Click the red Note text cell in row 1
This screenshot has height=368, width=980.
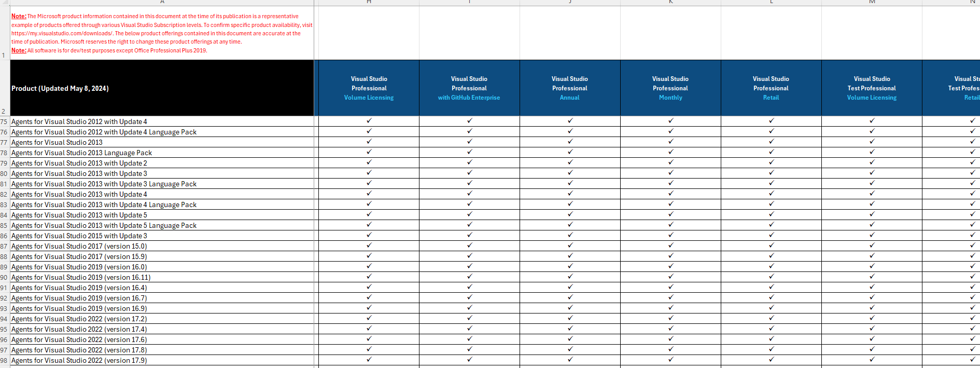pyautogui.click(x=162, y=33)
